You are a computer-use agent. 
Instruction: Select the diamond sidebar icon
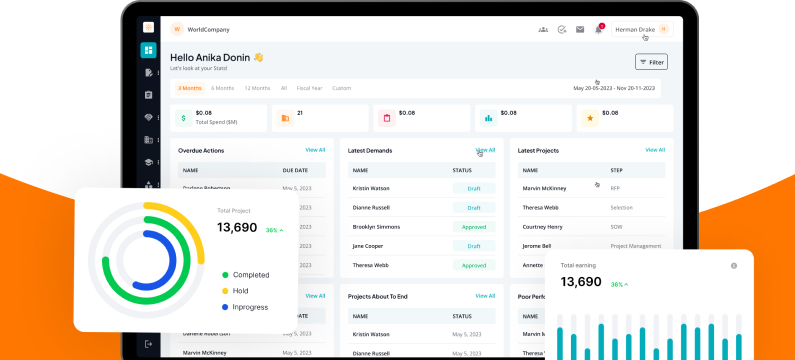tap(148, 117)
